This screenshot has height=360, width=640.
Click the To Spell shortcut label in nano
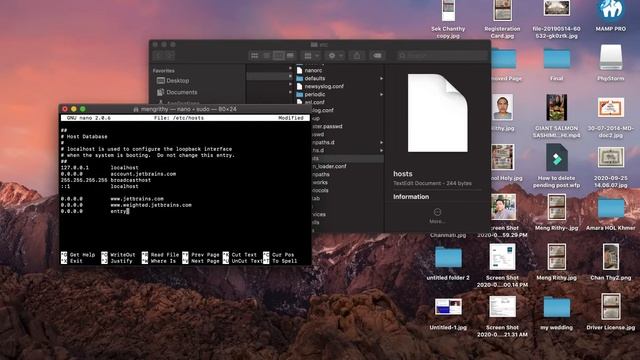tap(284, 261)
